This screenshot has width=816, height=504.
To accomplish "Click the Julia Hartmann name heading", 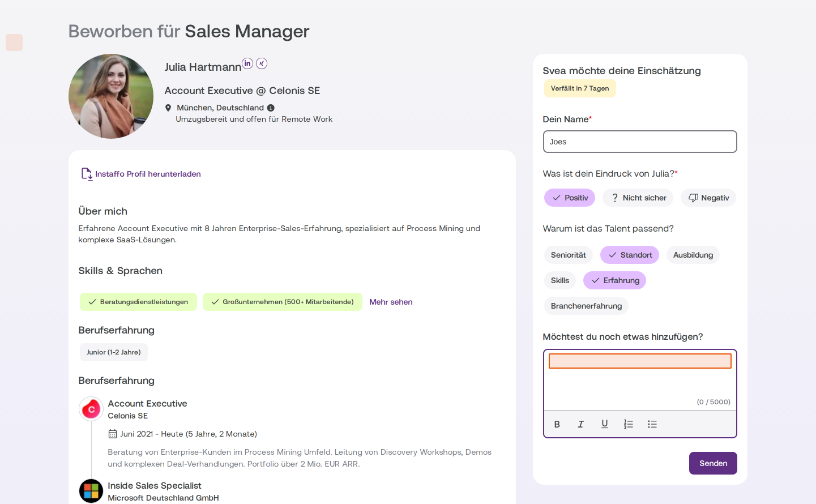I will tap(203, 67).
